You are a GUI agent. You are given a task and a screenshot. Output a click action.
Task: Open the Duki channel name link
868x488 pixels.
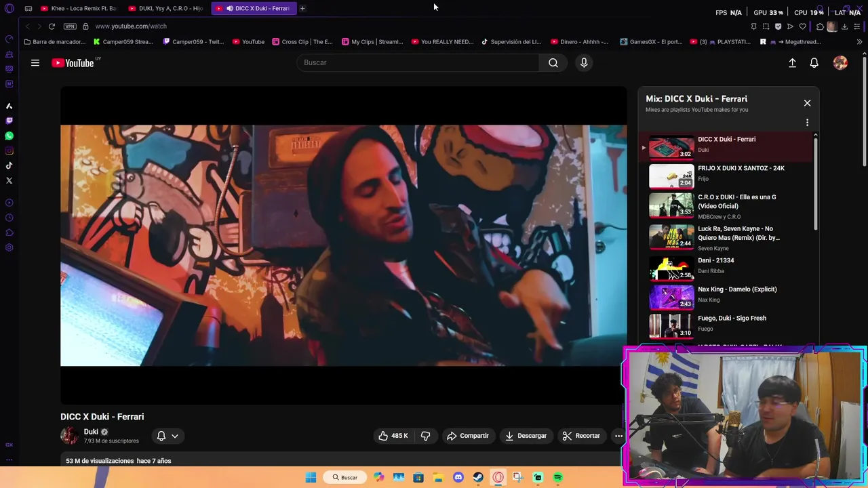[x=91, y=432]
